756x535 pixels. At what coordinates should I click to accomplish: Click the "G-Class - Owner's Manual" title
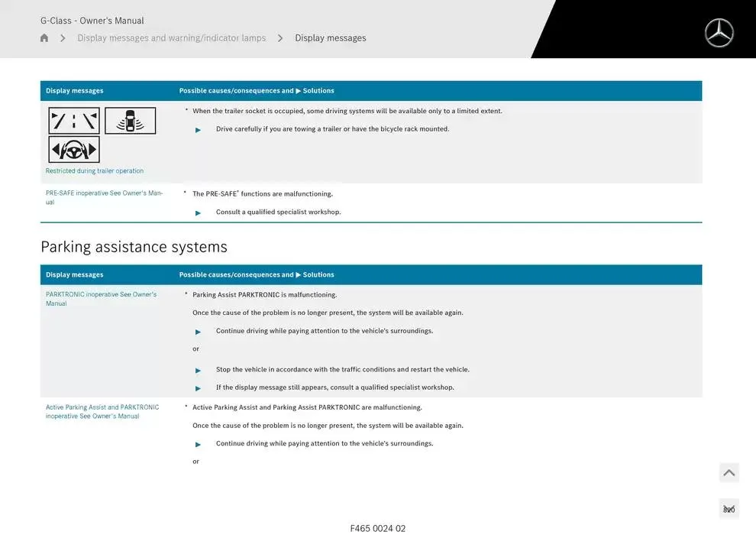click(x=92, y=21)
